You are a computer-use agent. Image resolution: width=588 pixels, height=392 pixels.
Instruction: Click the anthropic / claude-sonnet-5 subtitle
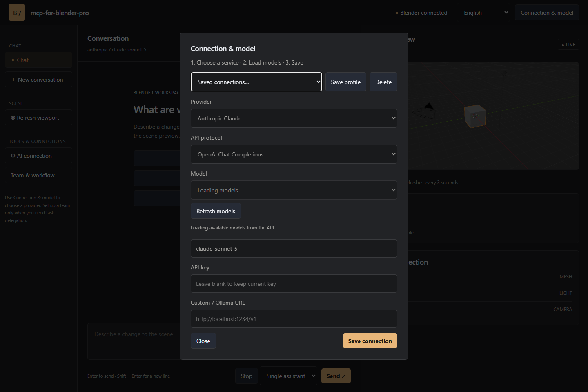click(117, 50)
